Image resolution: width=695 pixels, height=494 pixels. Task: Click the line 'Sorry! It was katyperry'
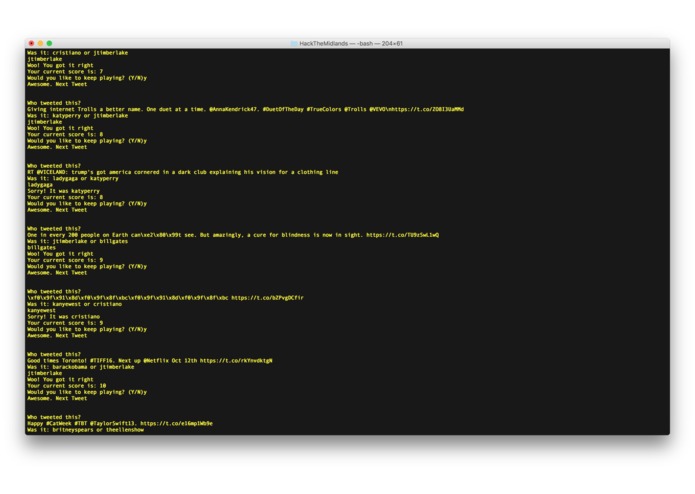pos(63,191)
